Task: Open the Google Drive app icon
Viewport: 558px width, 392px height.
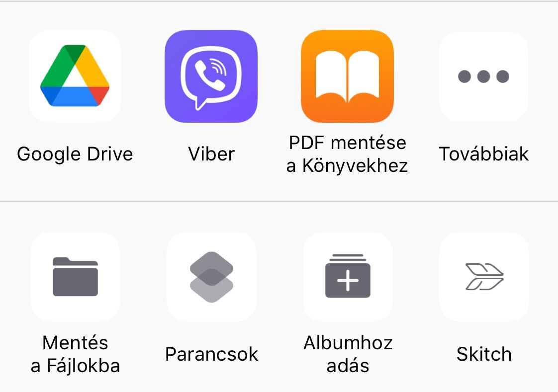Action: (75, 76)
